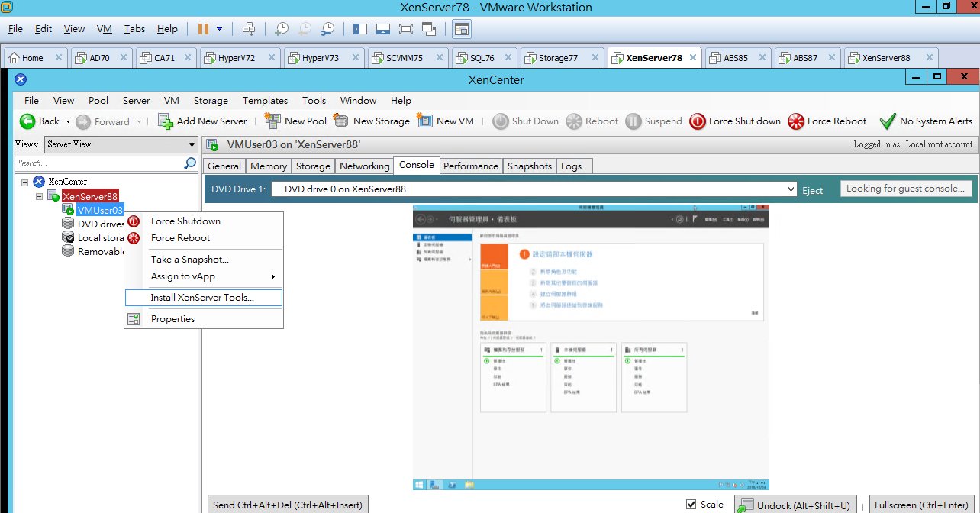980x513 pixels.
Task: Open the Performance tab
Action: pos(471,166)
